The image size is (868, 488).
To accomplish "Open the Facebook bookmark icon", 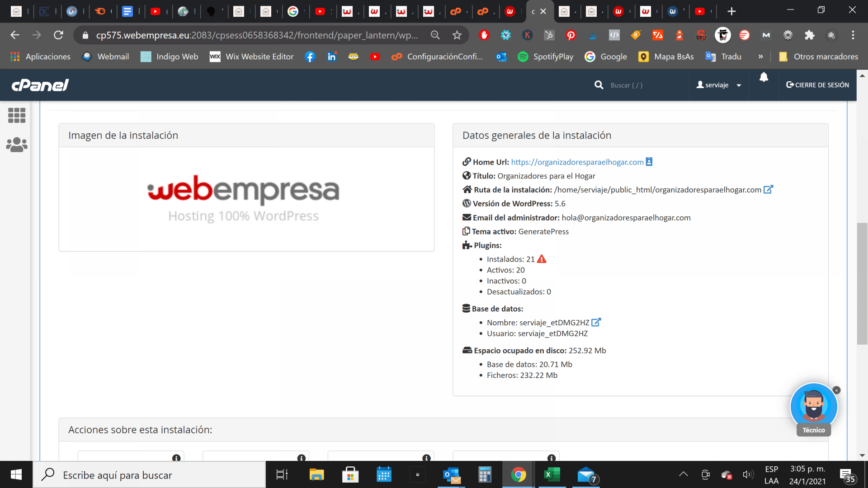I will pyautogui.click(x=310, y=56).
